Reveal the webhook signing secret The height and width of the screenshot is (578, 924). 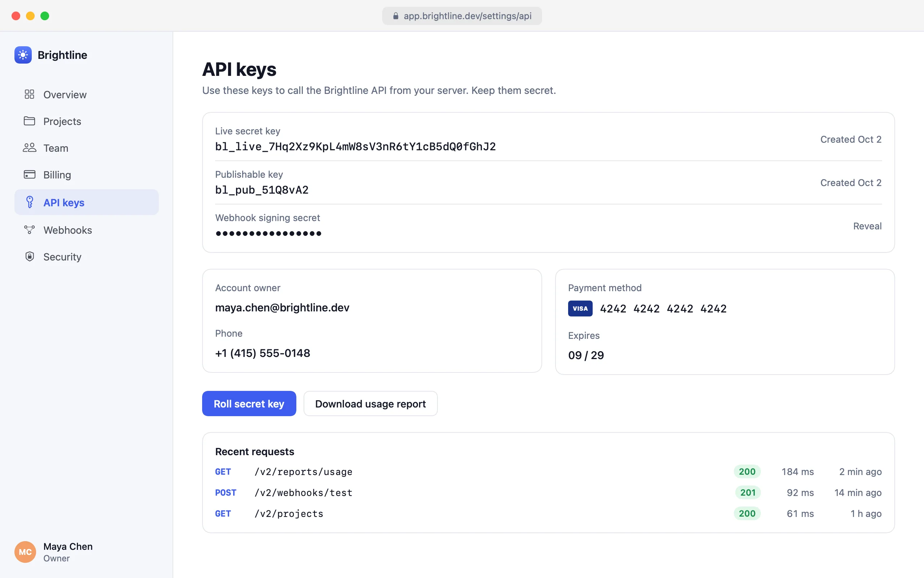click(867, 226)
